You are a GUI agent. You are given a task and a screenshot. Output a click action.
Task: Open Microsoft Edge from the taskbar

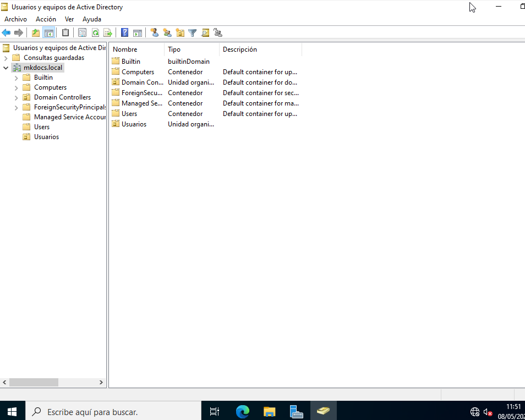[243, 411]
